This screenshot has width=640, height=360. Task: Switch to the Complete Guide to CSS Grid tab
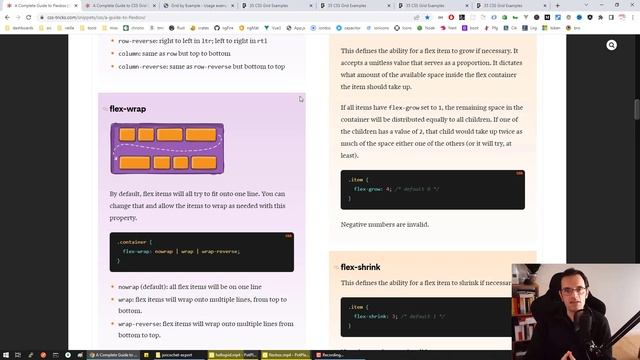pos(120,6)
